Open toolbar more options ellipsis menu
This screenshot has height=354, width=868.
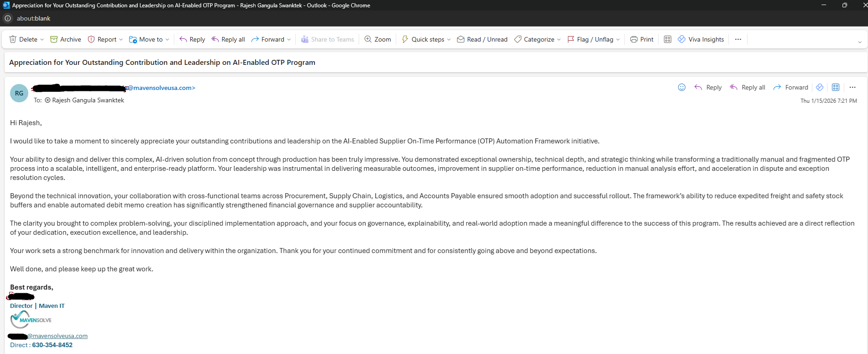738,39
